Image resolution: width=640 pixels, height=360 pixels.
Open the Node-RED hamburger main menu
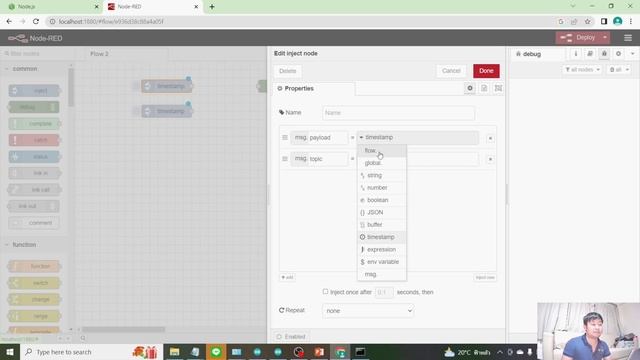(628, 38)
